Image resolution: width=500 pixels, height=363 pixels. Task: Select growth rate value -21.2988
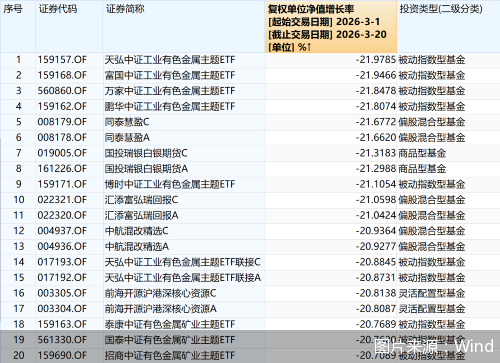(x=376, y=169)
